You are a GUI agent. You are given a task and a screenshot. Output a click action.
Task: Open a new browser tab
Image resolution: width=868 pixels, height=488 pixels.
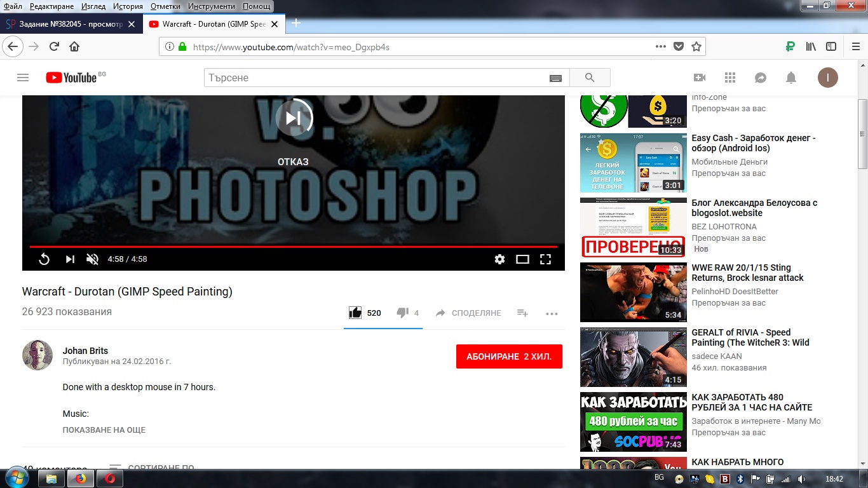click(296, 23)
